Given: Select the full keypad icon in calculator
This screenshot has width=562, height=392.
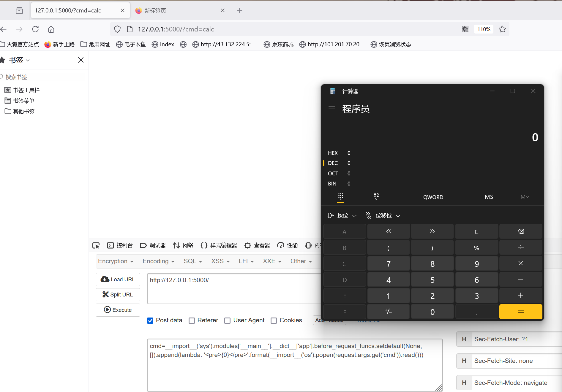Looking at the screenshot, I should [x=341, y=197].
